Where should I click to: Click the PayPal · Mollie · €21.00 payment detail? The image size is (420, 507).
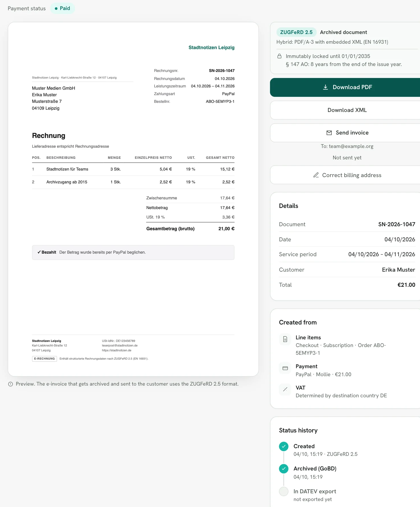tap(323, 374)
